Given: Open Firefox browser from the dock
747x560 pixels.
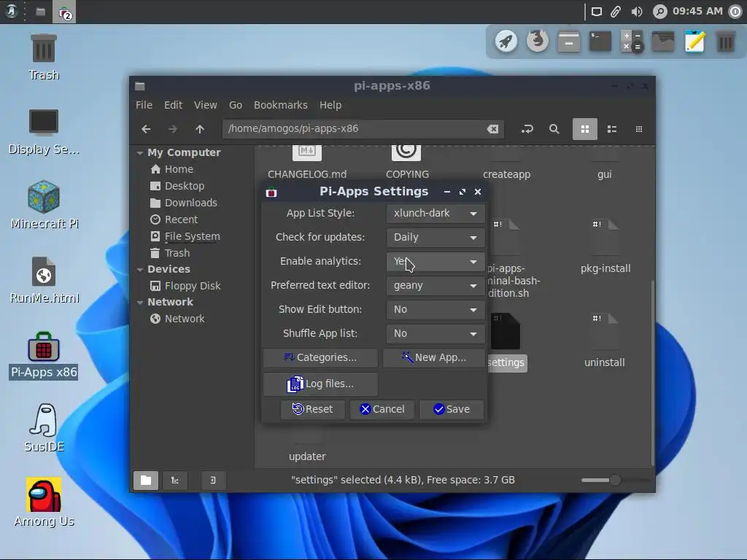Looking at the screenshot, I should click(538, 42).
